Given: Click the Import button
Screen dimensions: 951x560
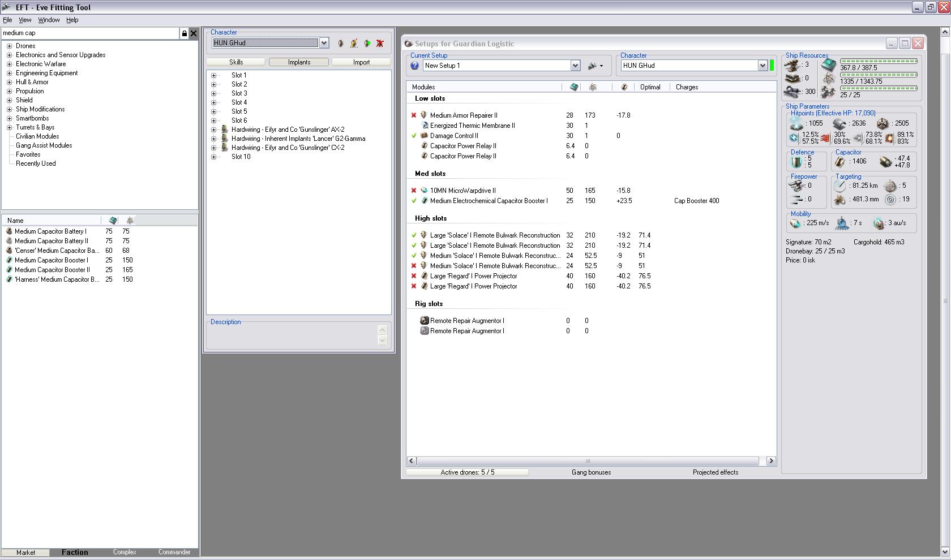Looking at the screenshot, I should (361, 62).
